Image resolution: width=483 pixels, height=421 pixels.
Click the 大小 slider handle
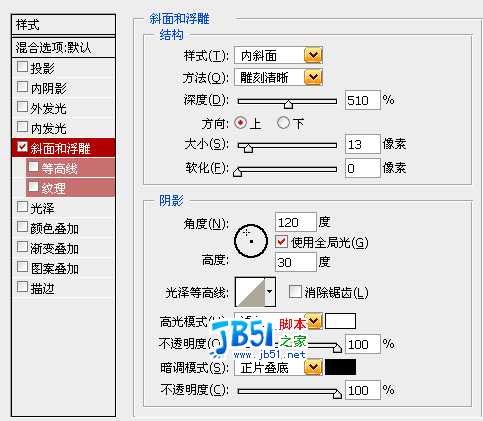coord(248,148)
